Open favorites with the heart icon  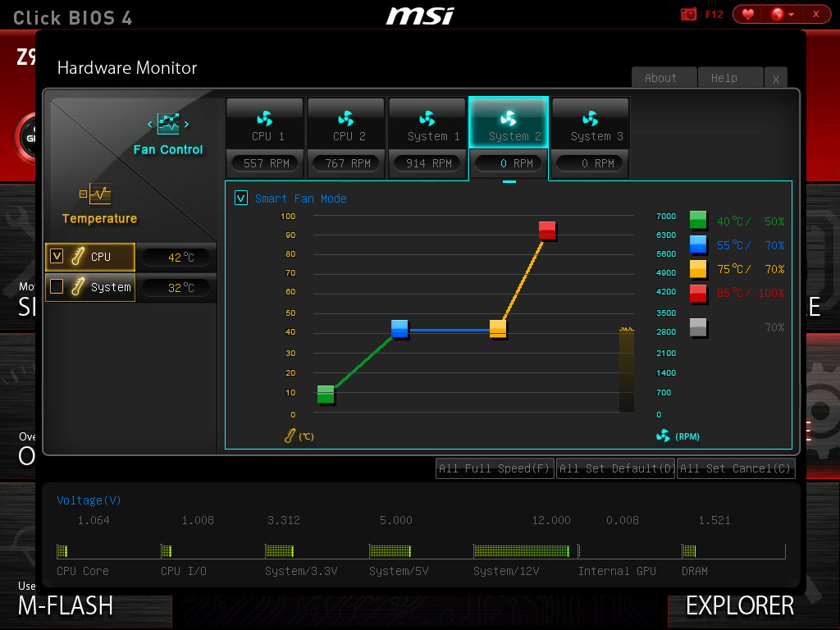point(748,14)
